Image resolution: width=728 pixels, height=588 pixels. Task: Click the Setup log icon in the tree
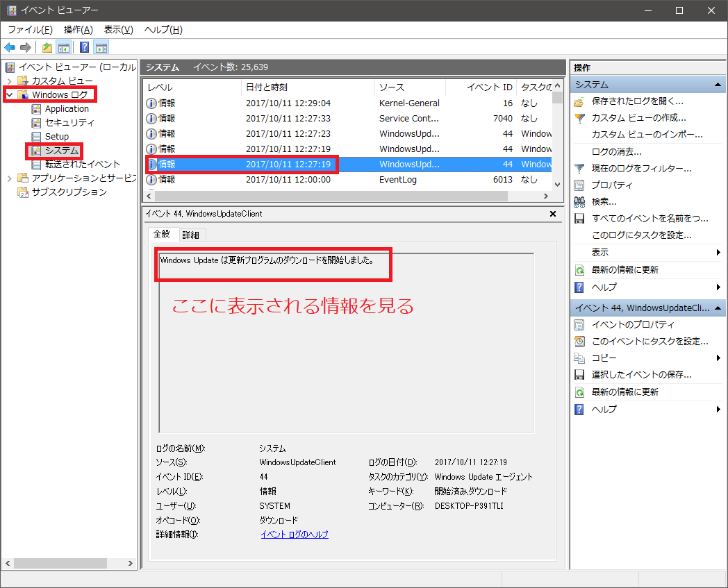click(36, 137)
